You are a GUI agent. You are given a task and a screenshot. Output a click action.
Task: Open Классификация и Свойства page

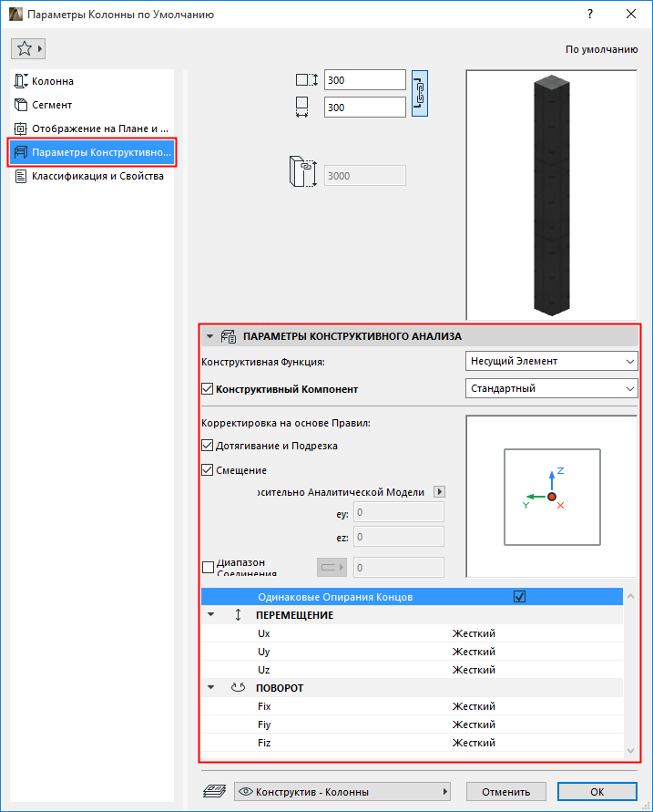click(x=92, y=176)
